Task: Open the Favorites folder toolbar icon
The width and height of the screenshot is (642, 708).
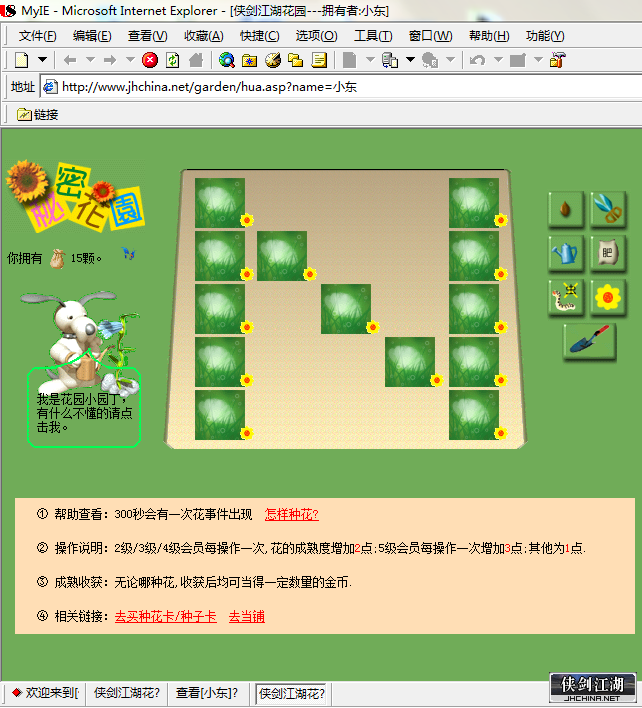Action: click(x=249, y=60)
